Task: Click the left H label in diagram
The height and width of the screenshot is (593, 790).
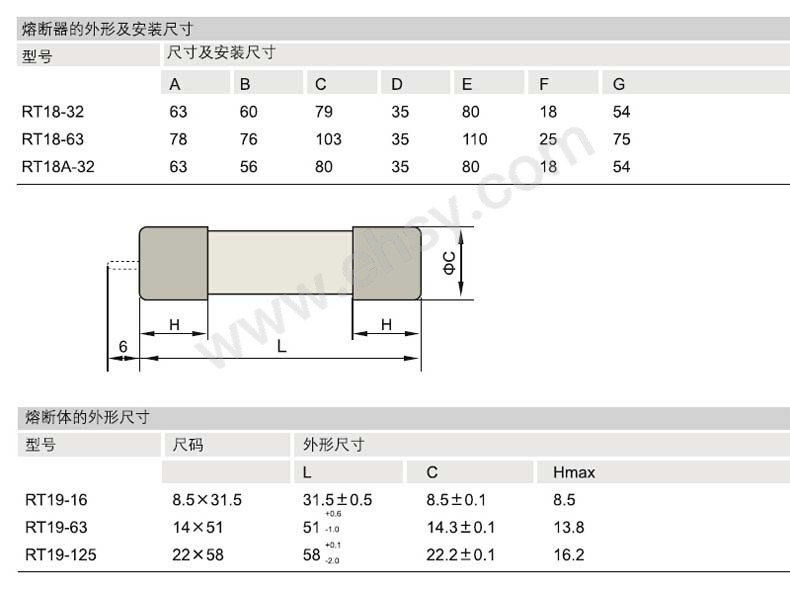Action: point(174,325)
